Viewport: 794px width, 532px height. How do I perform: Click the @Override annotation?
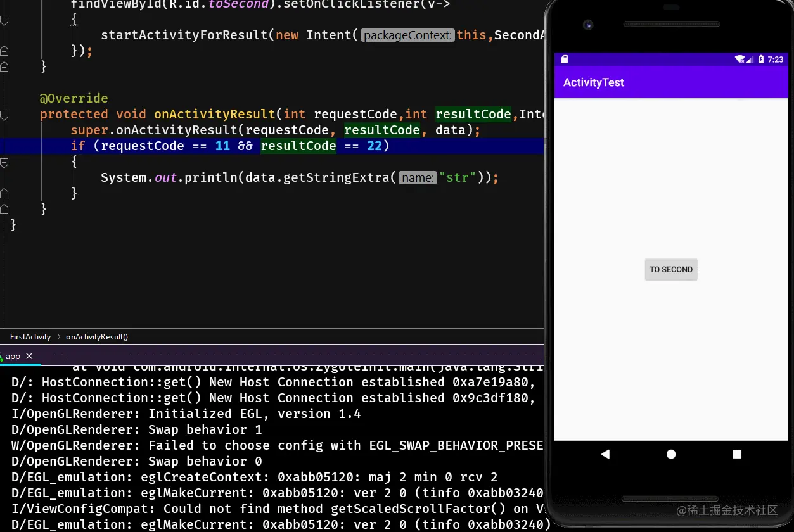pyautogui.click(x=74, y=98)
